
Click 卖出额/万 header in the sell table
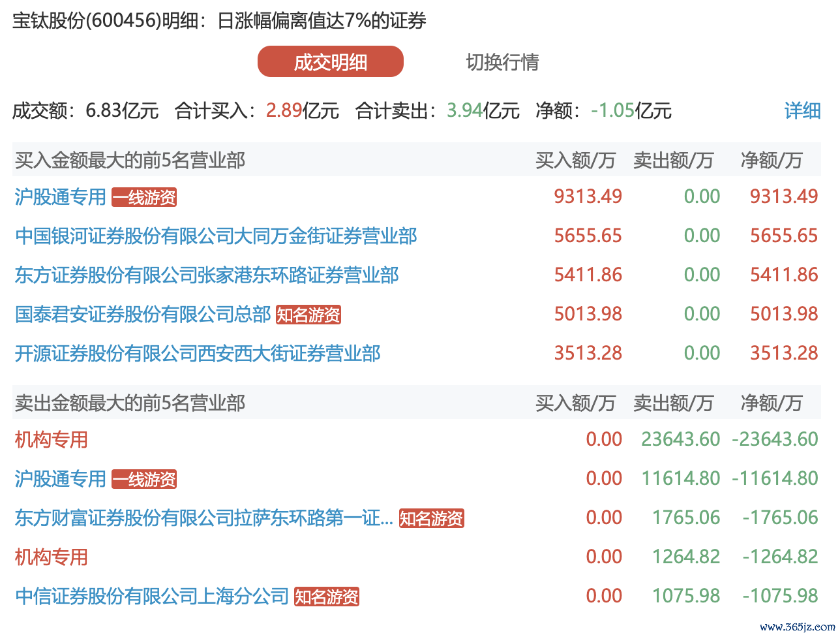[x=674, y=403]
